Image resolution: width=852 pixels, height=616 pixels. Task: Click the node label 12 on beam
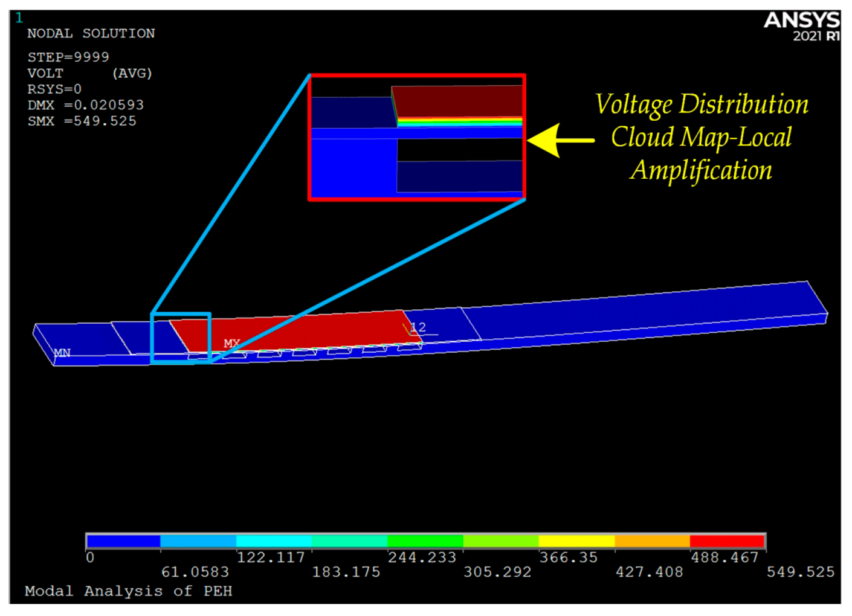point(418,327)
